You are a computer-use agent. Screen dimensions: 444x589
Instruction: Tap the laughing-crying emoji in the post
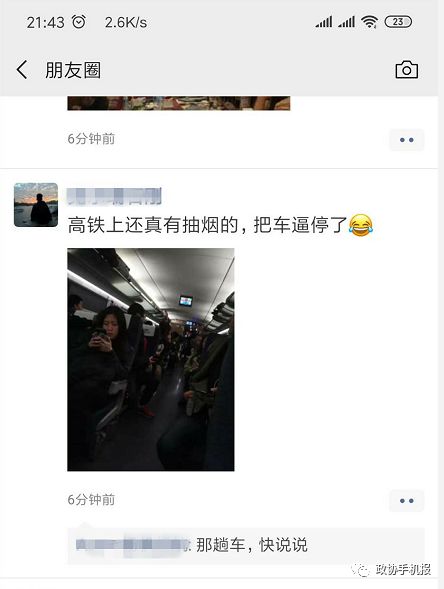[361, 225]
